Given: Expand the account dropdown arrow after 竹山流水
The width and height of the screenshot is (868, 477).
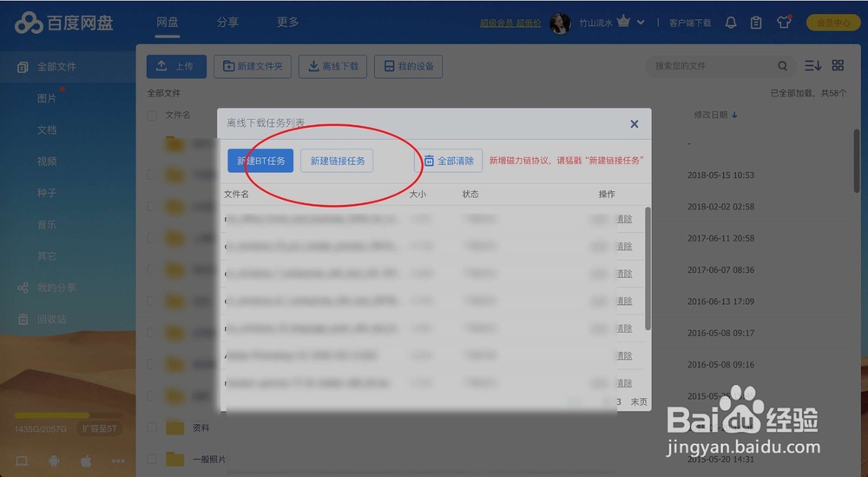Looking at the screenshot, I should pos(641,23).
